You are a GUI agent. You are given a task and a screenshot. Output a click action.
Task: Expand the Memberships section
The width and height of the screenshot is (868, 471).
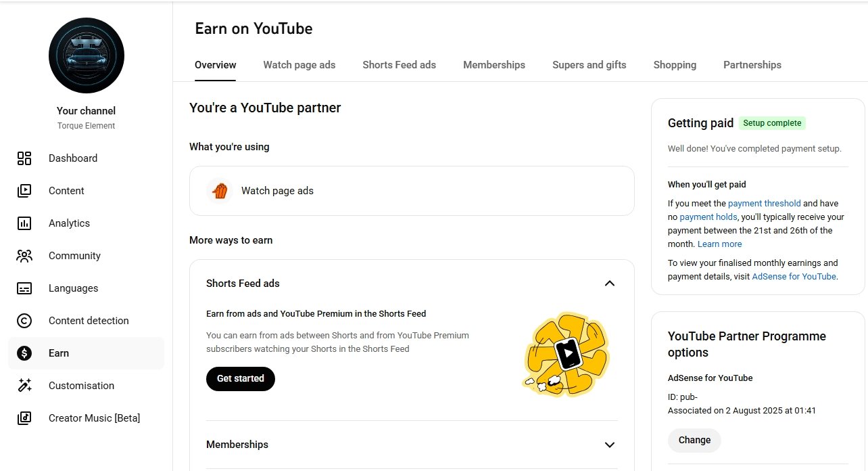click(609, 445)
